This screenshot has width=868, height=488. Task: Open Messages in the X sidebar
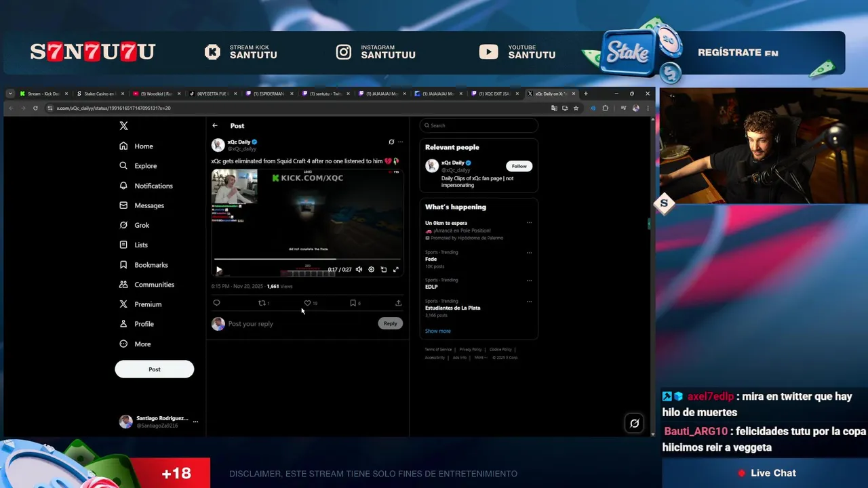coord(141,205)
